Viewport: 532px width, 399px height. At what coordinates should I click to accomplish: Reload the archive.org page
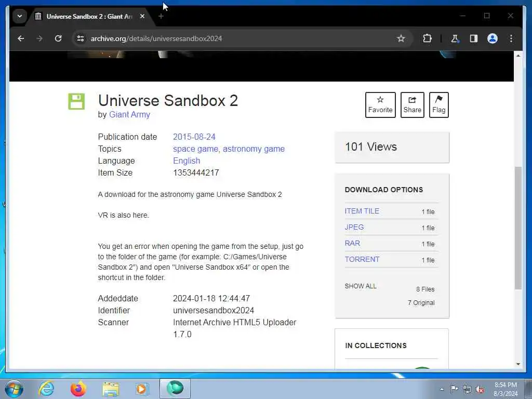58,38
